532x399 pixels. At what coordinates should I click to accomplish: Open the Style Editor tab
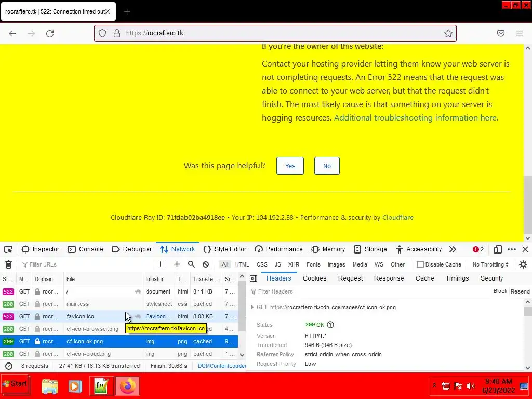tap(225, 249)
